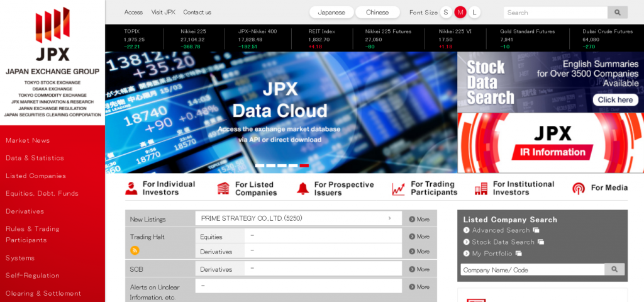Click the arrow icon beside My Portfolio

click(466, 254)
